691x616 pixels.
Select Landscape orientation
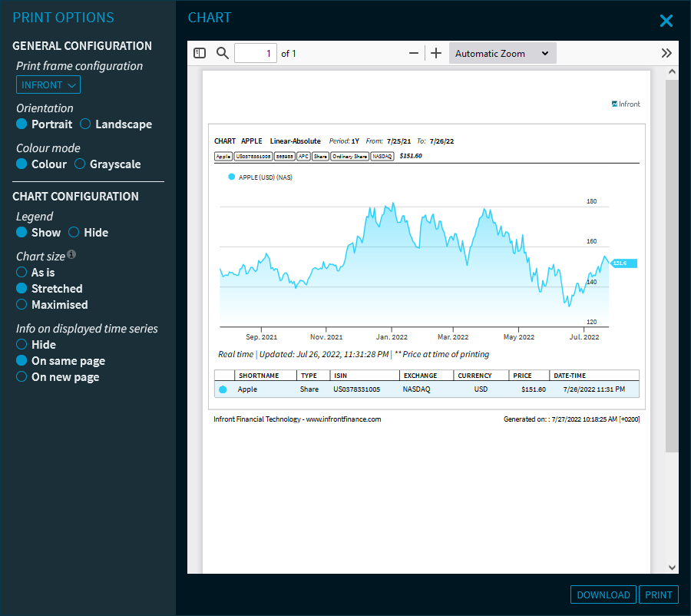pos(86,124)
